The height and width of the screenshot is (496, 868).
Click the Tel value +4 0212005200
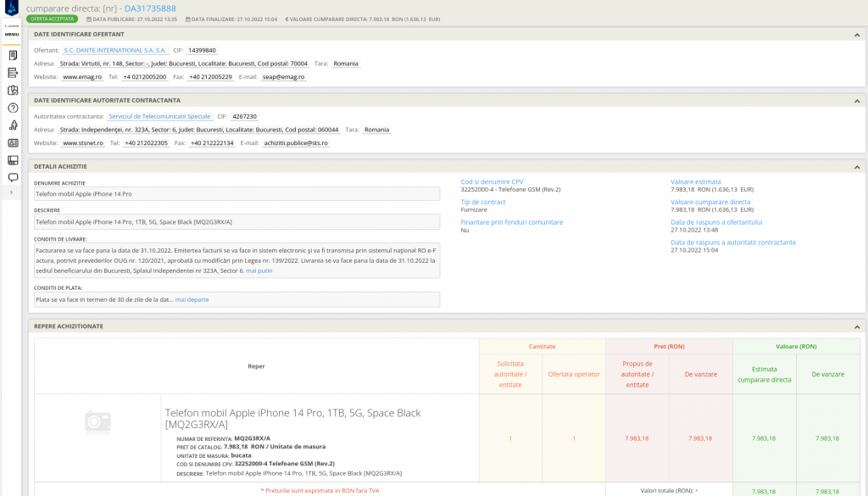pyautogui.click(x=144, y=77)
